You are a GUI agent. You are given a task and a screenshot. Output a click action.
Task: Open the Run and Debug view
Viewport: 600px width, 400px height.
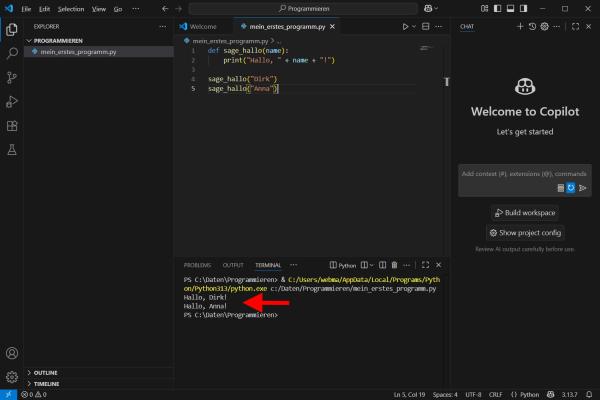pos(12,102)
